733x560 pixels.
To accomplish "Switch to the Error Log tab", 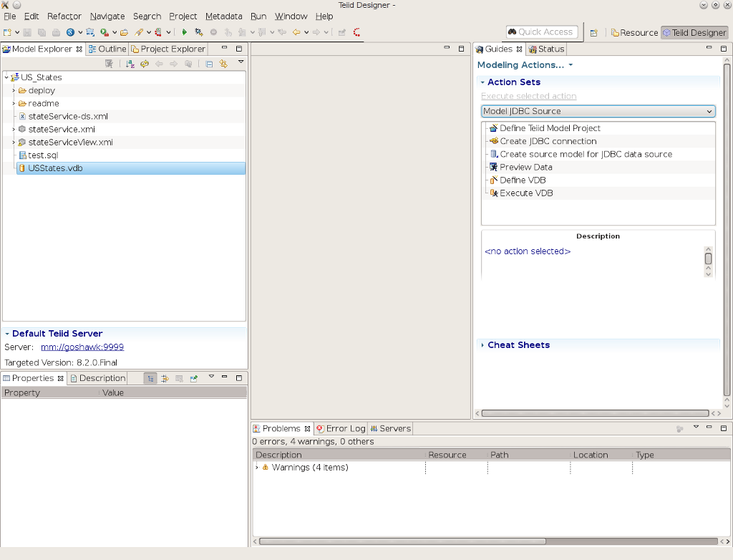I will 341,428.
